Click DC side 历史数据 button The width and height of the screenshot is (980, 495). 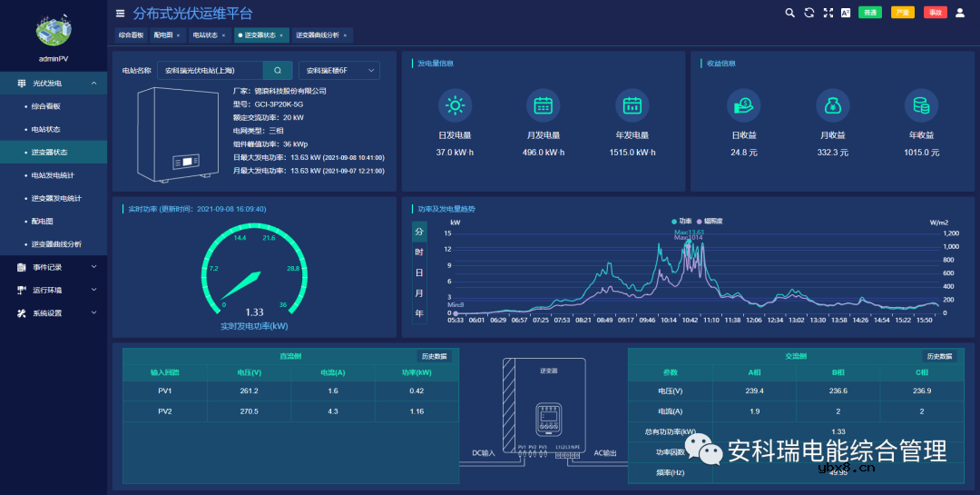[x=434, y=356]
